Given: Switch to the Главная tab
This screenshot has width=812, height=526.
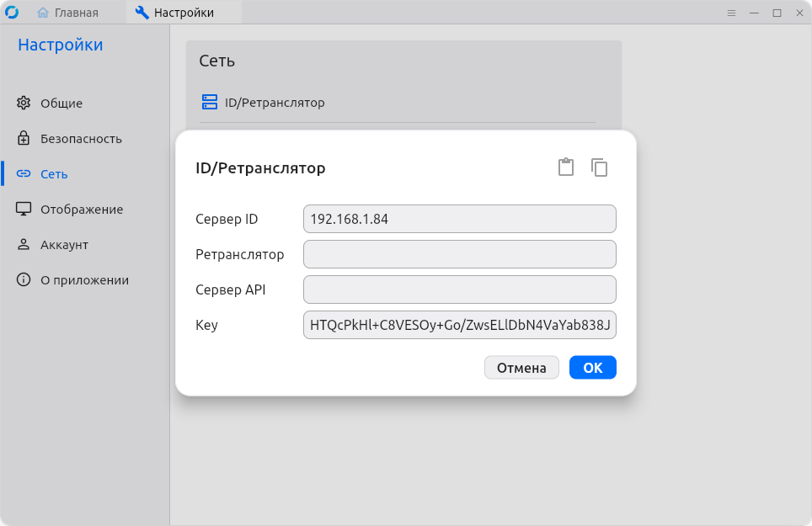Looking at the screenshot, I should pyautogui.click(x=68, y=13).
